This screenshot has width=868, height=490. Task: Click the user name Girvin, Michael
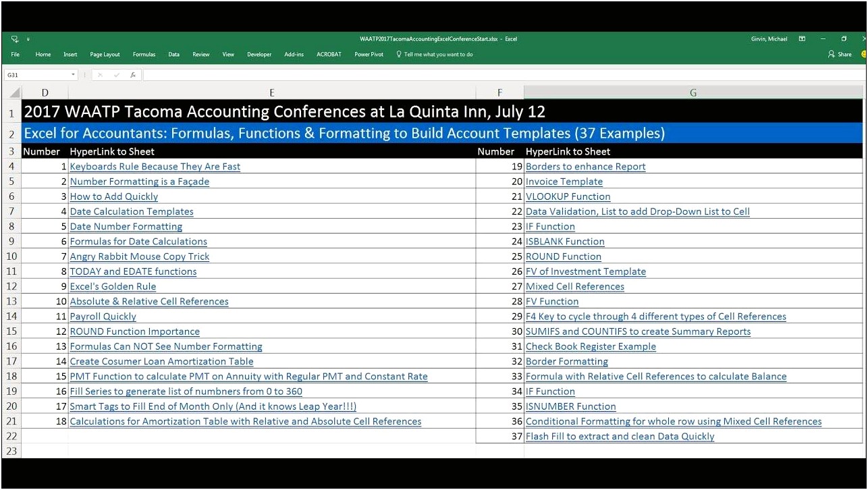tap(769, 39)
